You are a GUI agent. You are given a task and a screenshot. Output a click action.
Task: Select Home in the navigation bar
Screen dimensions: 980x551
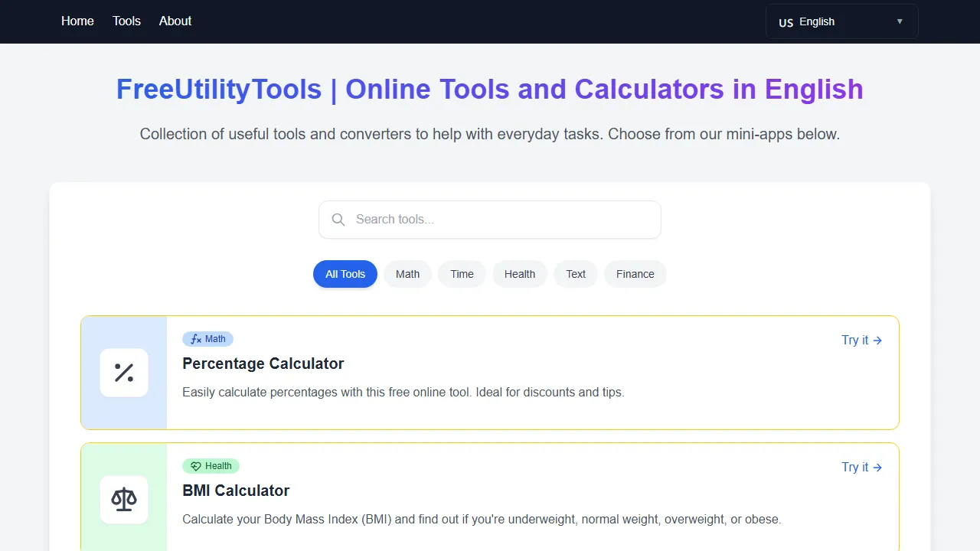tap(77, 21)
